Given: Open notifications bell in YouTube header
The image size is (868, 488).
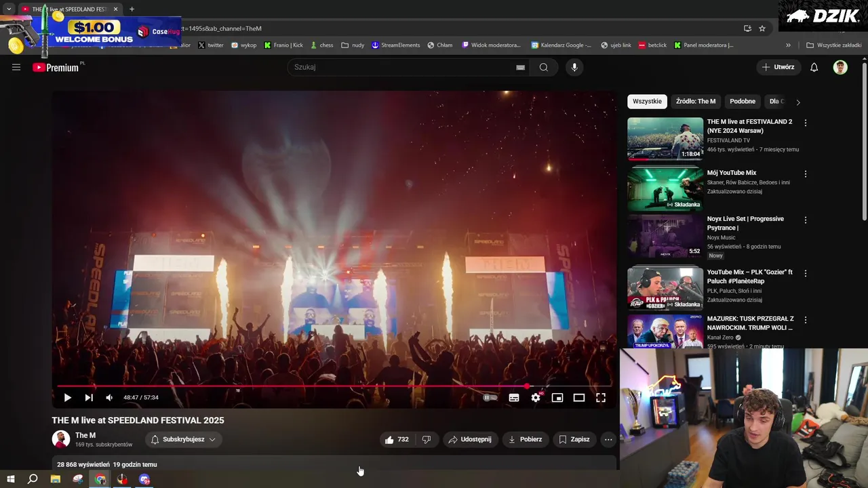Looking at the screenshot, I should 814,67.
